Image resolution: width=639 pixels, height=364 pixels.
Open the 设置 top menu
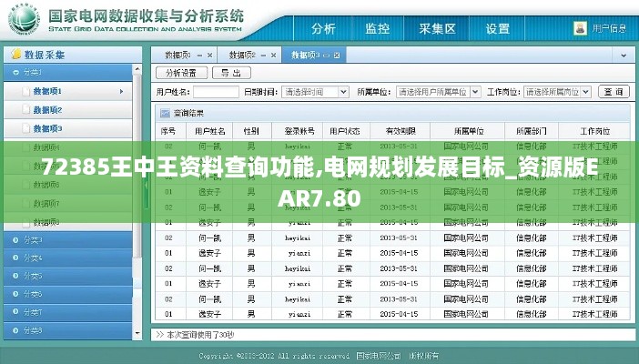(x=498, y=28)
